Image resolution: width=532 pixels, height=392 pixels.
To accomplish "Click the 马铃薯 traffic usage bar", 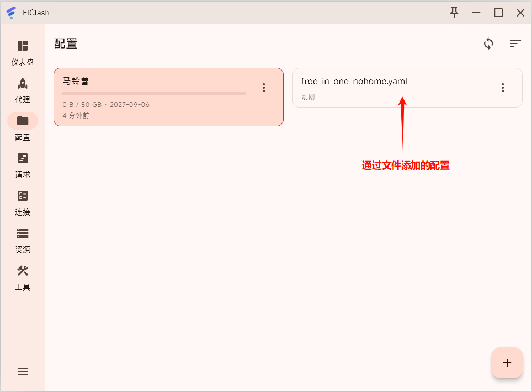I will 154,94.
